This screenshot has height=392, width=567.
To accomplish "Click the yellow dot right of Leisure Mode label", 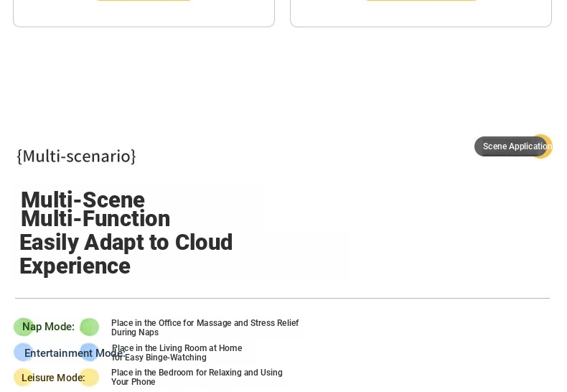I will point(89,378).
